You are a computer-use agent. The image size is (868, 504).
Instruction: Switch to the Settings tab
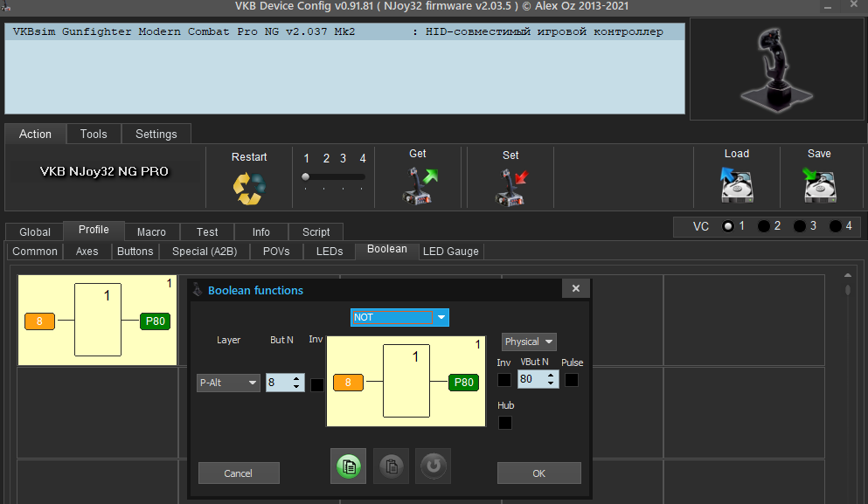[x=156, y=134]
